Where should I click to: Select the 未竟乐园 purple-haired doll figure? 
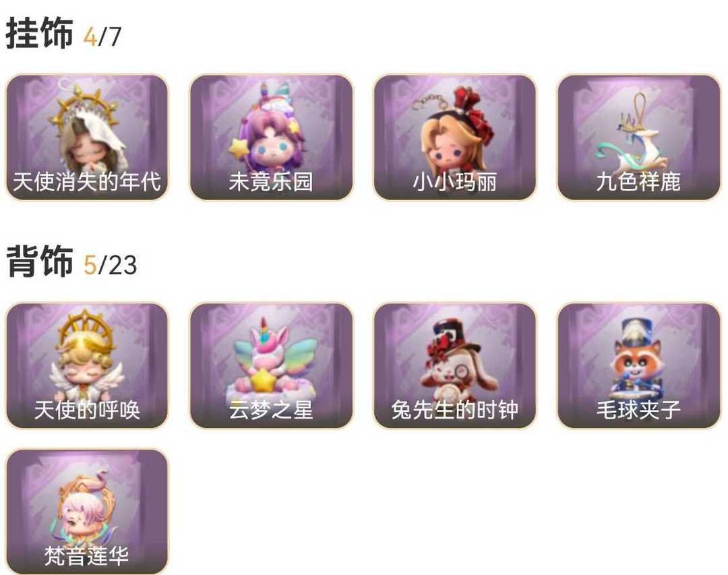[x=271, y=137]
